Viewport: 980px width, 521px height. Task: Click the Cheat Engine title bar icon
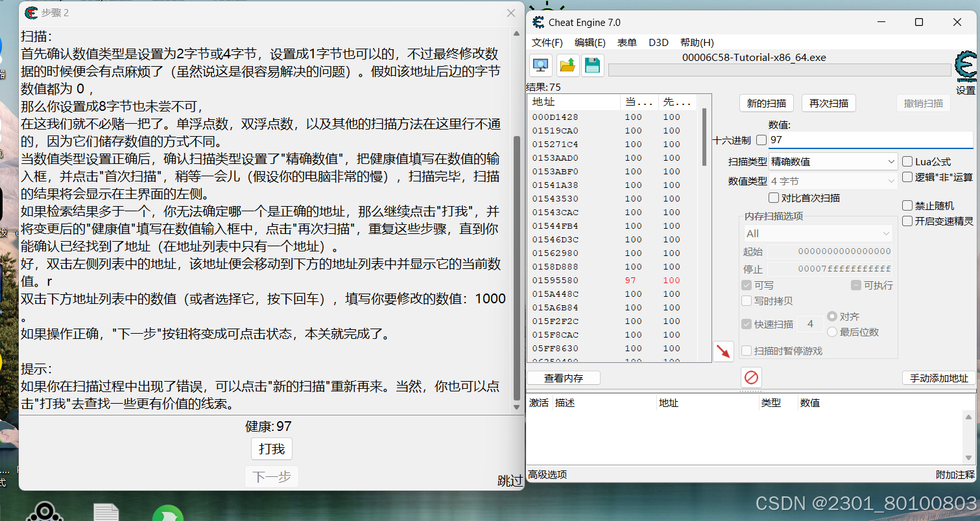pos(538,22)
